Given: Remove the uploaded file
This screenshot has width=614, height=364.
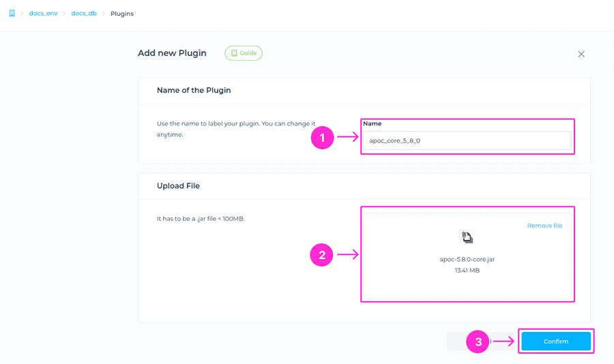Looking at the screenshot, I should point(544,226).
